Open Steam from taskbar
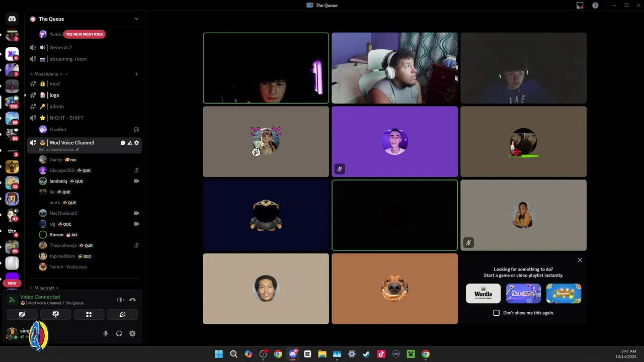Image resolution: width=644 pixels, height=362 pixels. point(366,354)
